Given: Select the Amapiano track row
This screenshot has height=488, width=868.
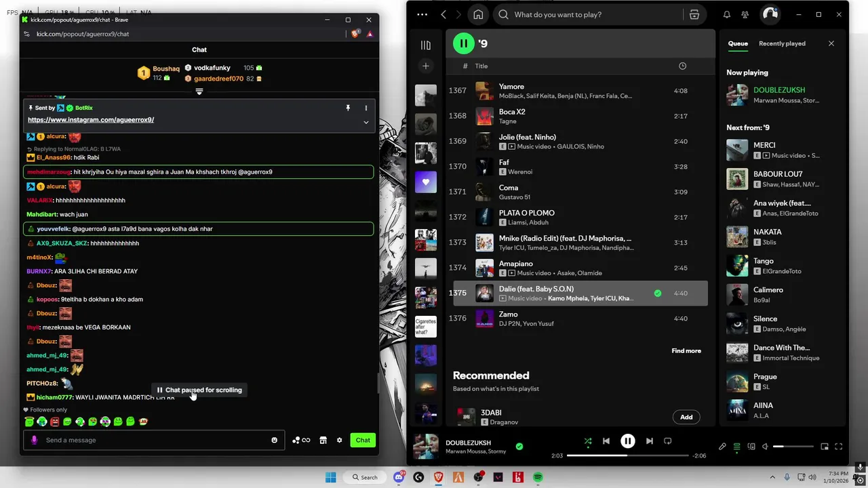Looking at the screenshot, I should [580, 268].
